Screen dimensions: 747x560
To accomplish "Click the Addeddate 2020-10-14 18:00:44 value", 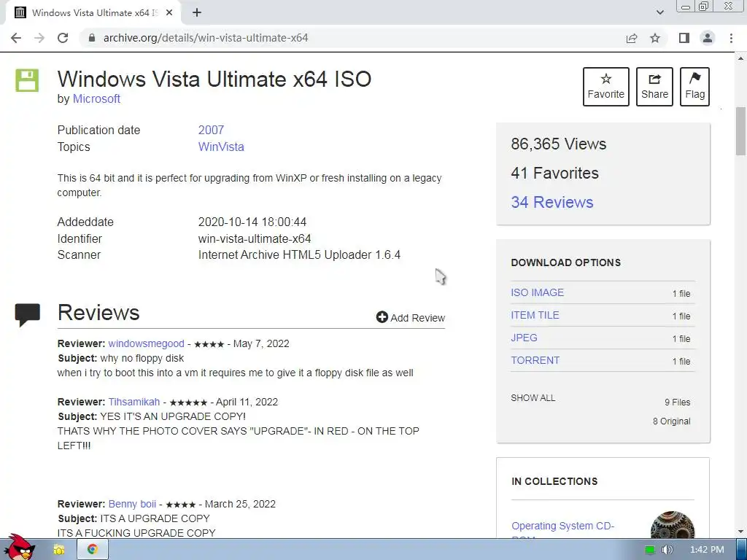I will point(252,222).
